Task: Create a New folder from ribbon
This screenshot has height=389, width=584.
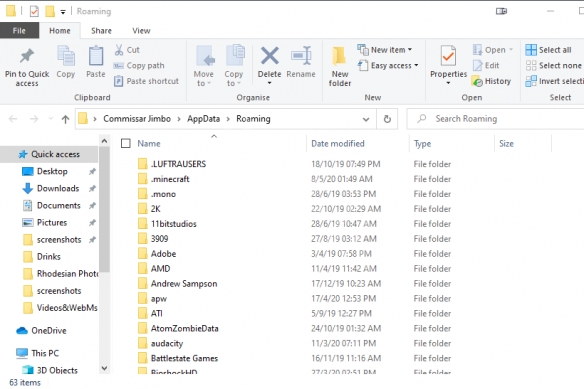Action: coord(339,67)
